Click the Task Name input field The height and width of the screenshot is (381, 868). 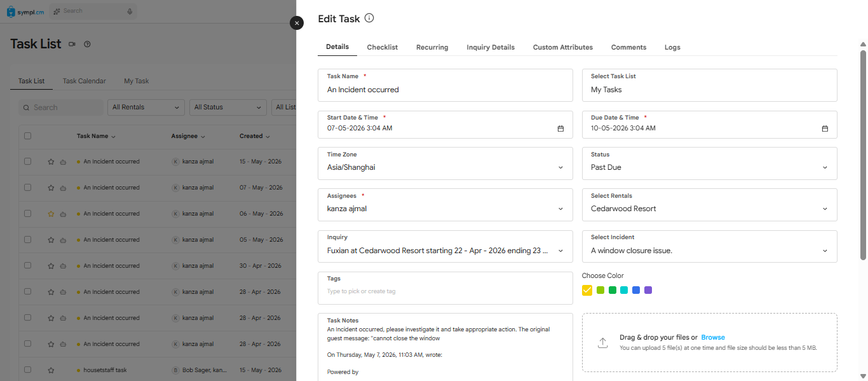click(445, 85)
